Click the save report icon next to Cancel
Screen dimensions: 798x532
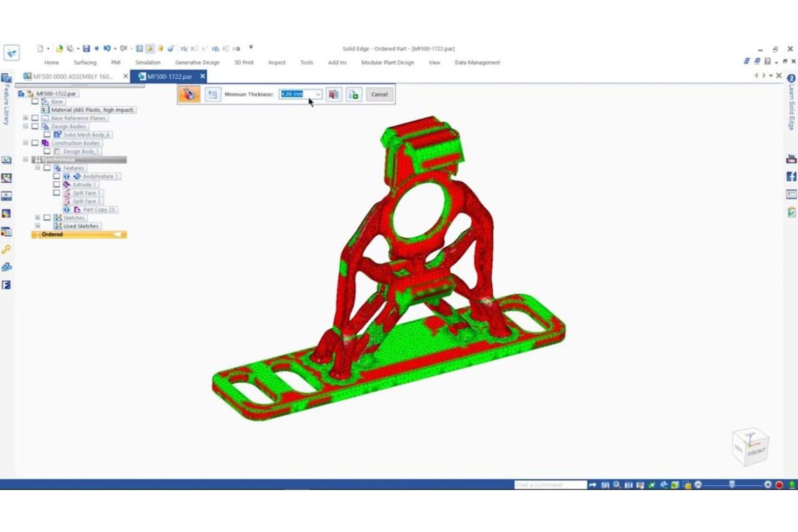(354, 94)
